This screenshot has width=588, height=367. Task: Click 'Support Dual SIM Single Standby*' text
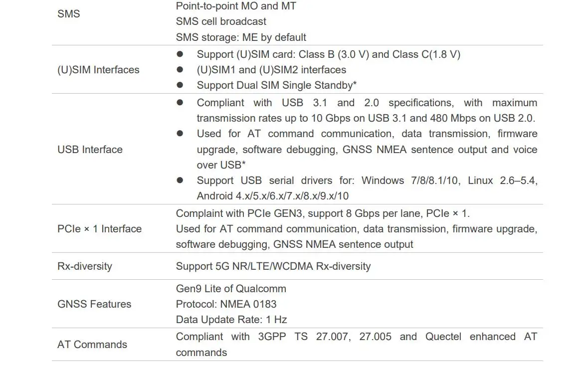click(276, 85)
